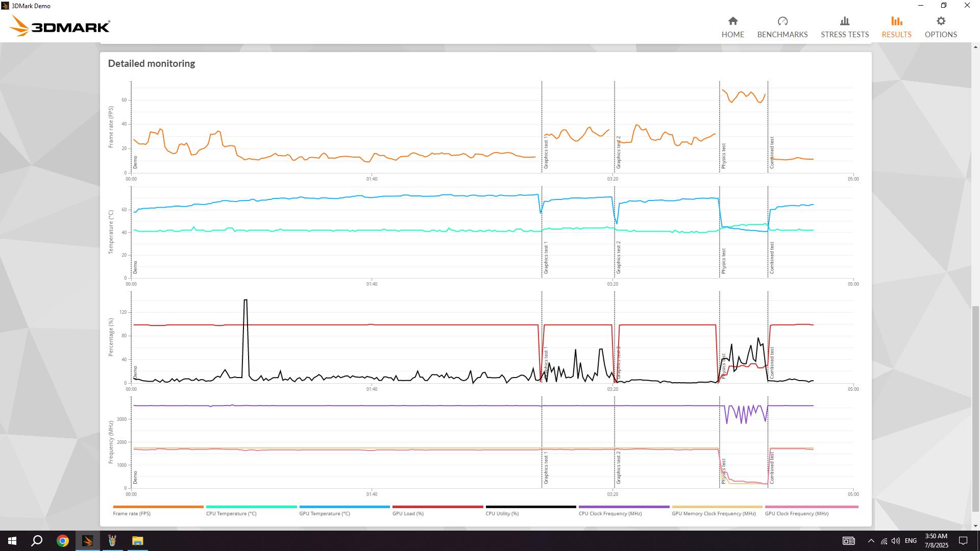Screen dimensions: 980x551
Task: Open the Home house icon
Action: pos(732,21)
